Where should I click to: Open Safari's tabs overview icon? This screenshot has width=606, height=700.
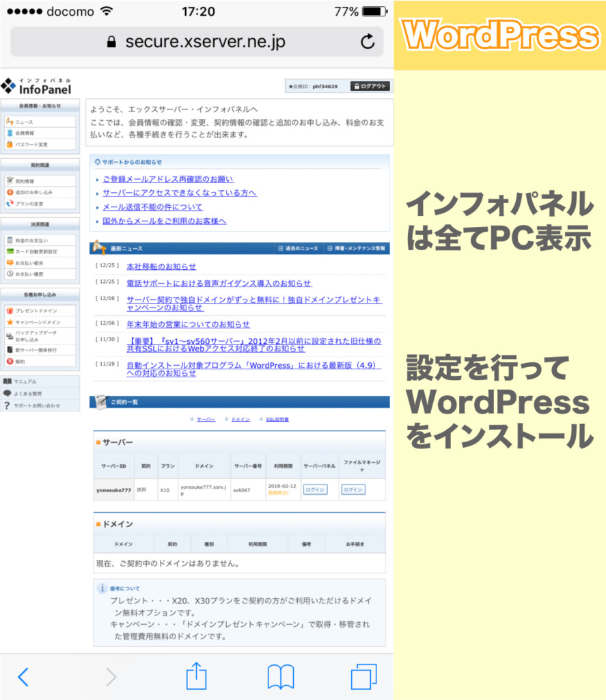(x=363, y=676)
